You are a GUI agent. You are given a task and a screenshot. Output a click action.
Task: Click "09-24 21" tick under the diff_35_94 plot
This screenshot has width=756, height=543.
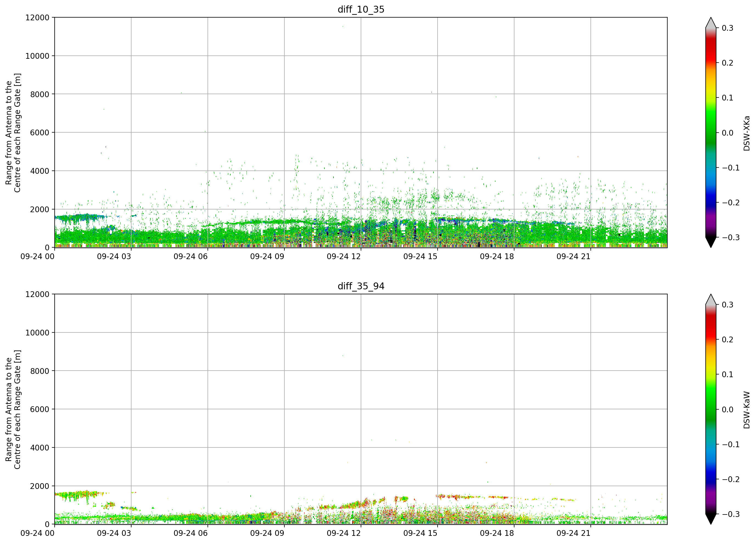[x=574, y=533]
